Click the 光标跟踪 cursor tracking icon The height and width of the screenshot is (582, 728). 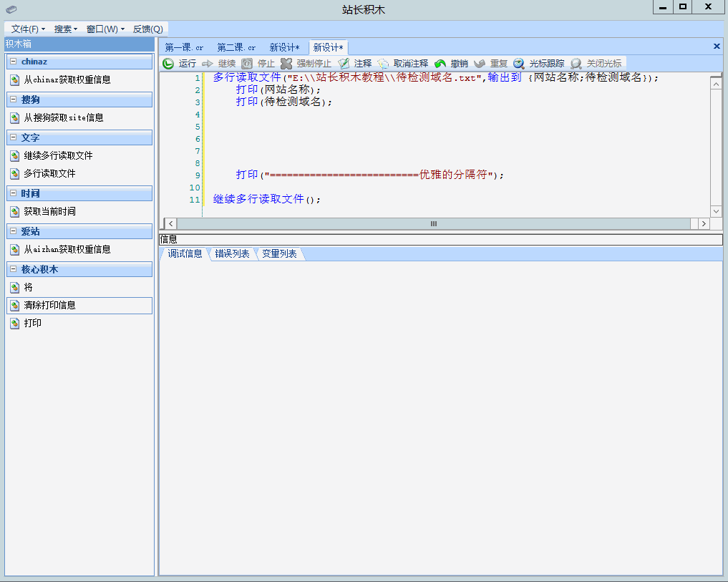click(x=519, y=64)
